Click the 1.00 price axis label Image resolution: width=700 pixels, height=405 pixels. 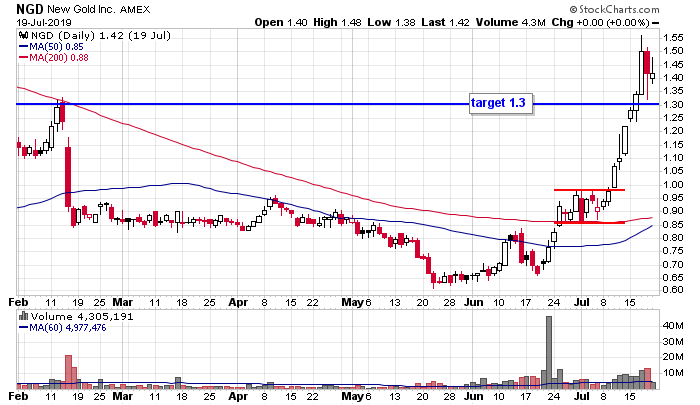click(x=673, y=184)
